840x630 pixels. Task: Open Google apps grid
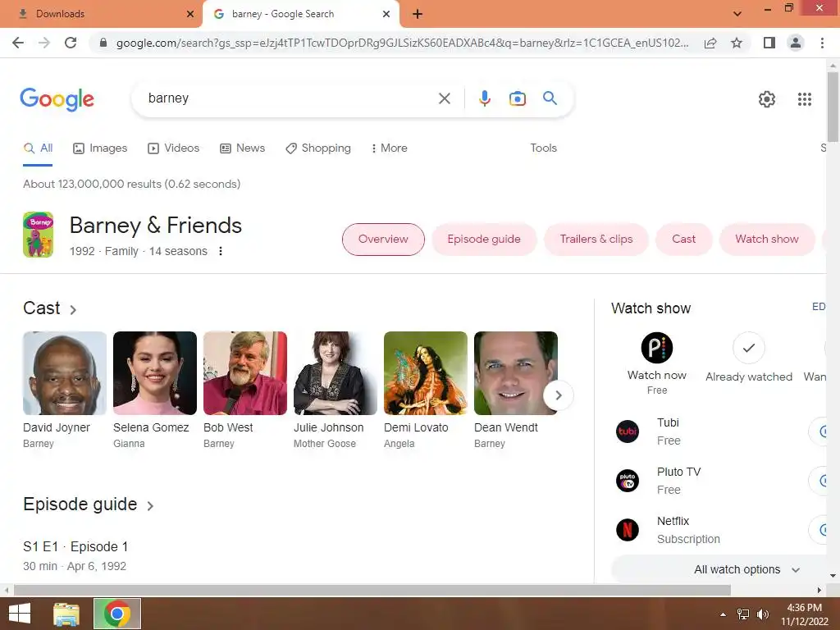[x=804, y=99]
